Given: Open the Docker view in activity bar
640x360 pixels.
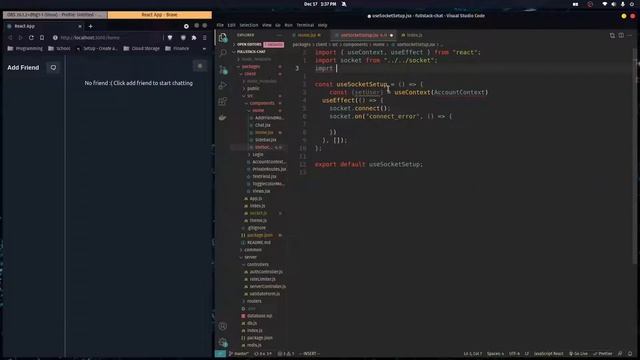Looking at the screenshot, I should click(222, 118).
